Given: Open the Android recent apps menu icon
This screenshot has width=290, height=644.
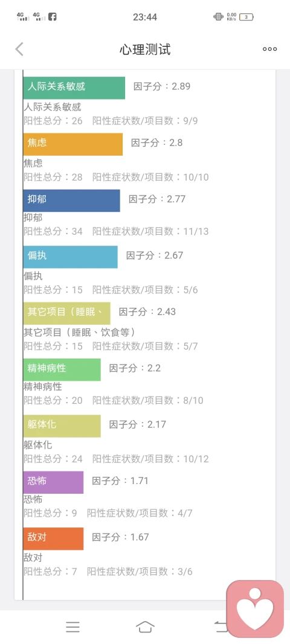Looking at the screenshot, I should click(x=73, y=626).
